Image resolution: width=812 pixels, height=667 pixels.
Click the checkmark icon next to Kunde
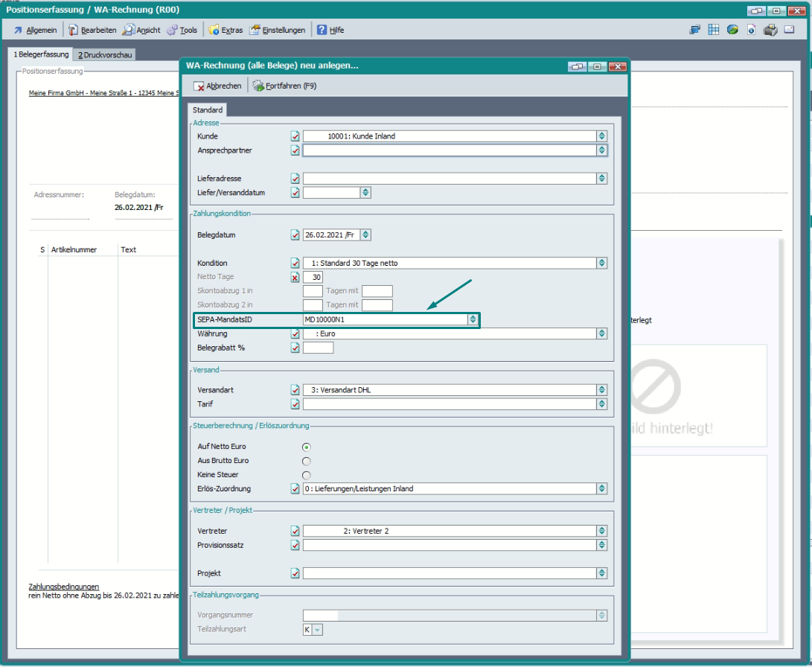(x=295, y=136)
